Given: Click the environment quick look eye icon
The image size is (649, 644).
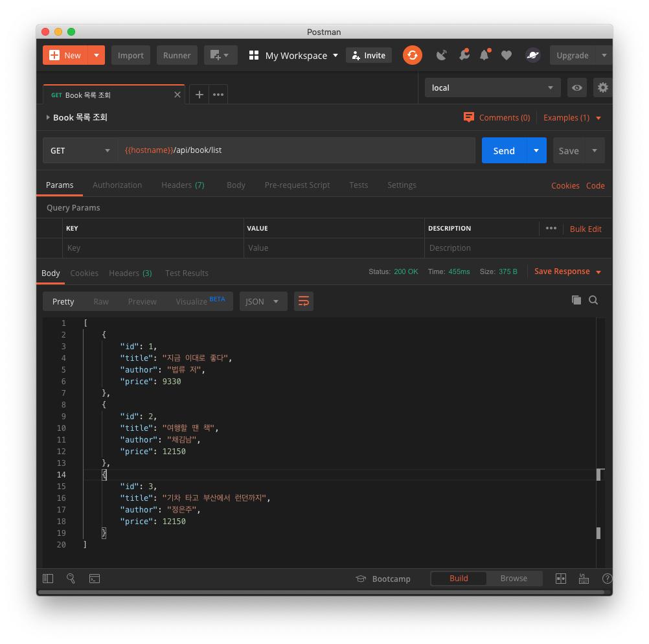Looking at the screenshot, I should click(x=576, y=87).
